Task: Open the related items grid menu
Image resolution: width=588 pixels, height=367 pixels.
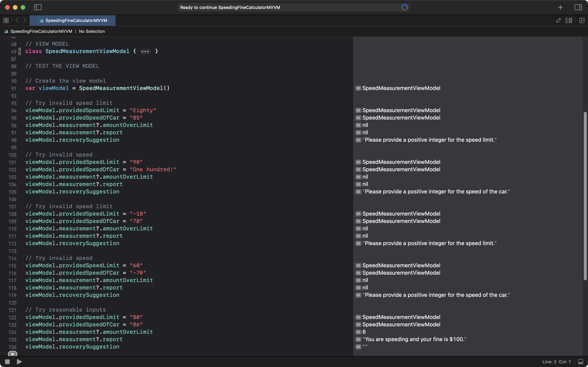Action: click(x=6, y=20)
